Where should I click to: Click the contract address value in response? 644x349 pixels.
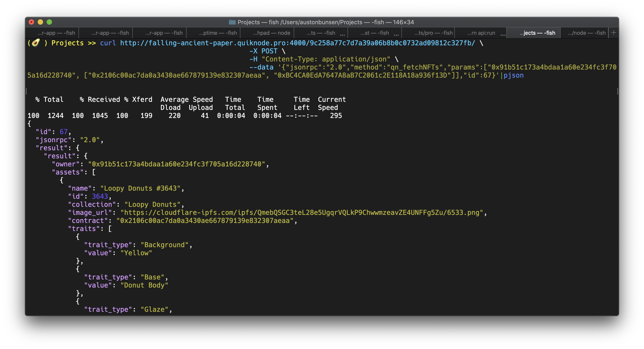point(205,220)
